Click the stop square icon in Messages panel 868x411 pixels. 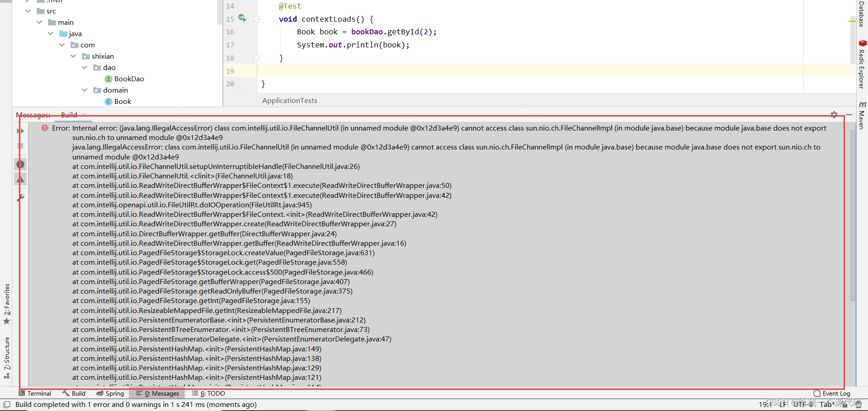pyautogui.click(x=20, y=146)
